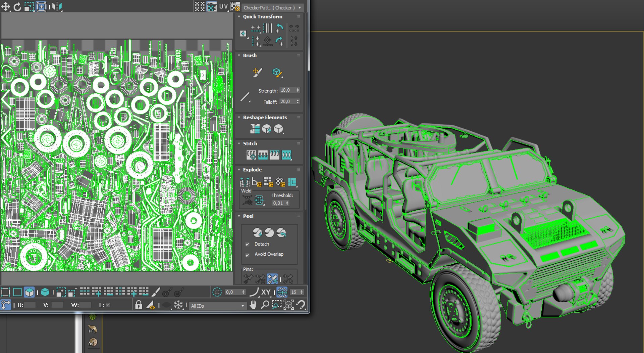Select the Mirror Horizontal tool

pos(58,6)
